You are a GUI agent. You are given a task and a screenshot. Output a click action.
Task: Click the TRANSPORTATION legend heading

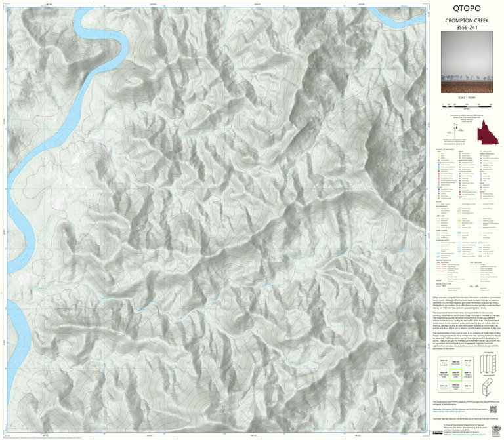click(x=444, y=260)
